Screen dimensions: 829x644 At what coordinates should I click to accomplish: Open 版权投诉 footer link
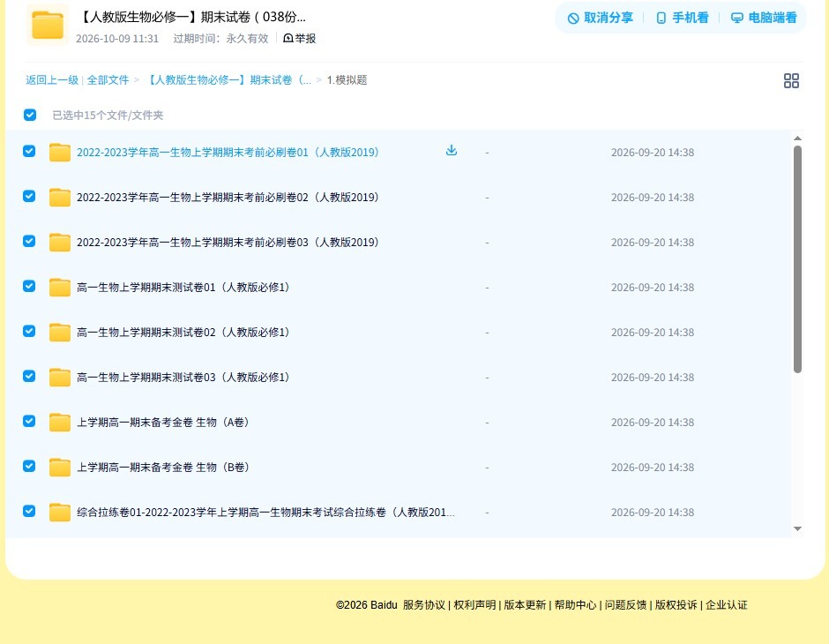[676, 605]
